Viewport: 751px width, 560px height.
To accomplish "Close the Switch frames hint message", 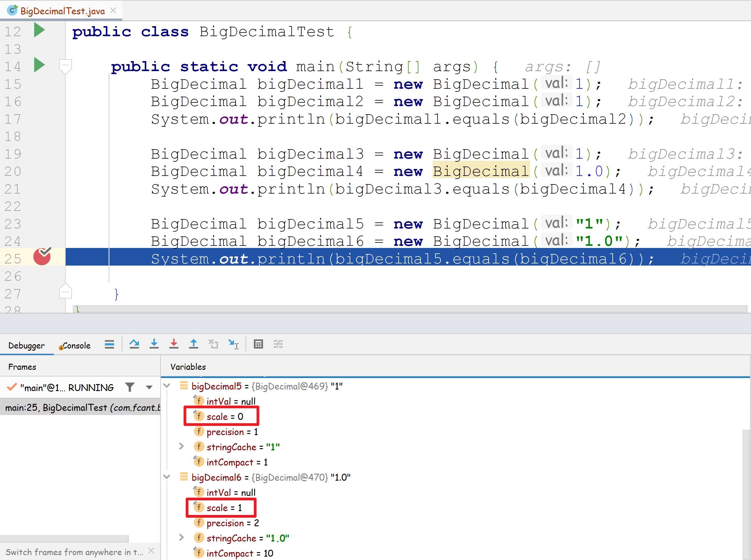I will click(151, 551).
